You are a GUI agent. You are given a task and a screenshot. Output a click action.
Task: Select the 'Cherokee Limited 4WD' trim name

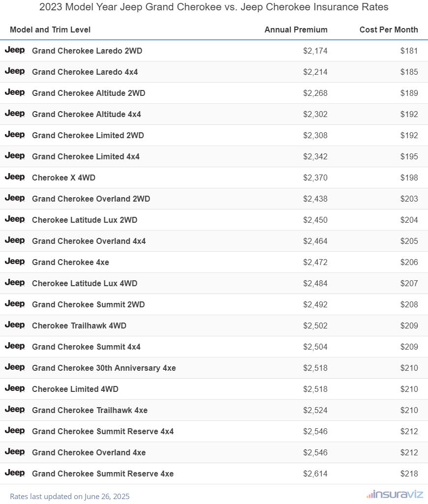pos(75,389)
